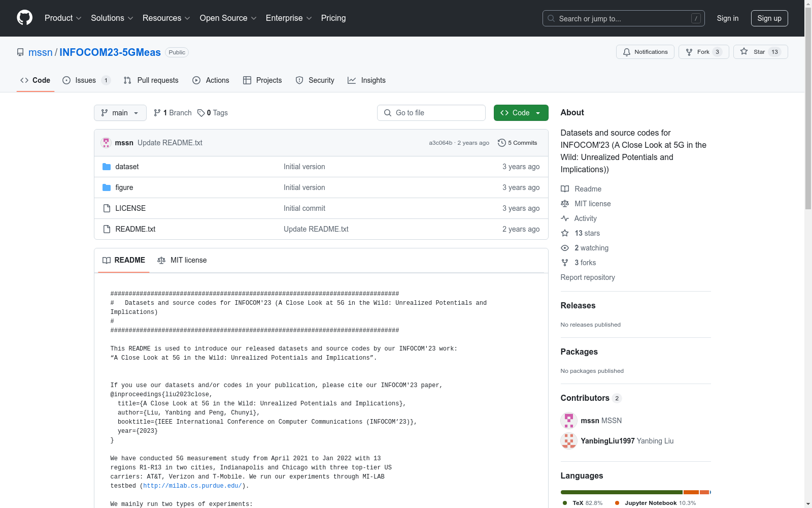This screenshot has height=508, width=812.
Task: Expand the Product menu
Action: (63, 18)
